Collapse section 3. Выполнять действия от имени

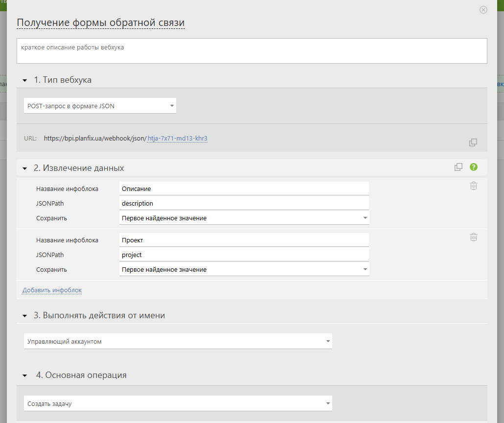tap(25, 316)
